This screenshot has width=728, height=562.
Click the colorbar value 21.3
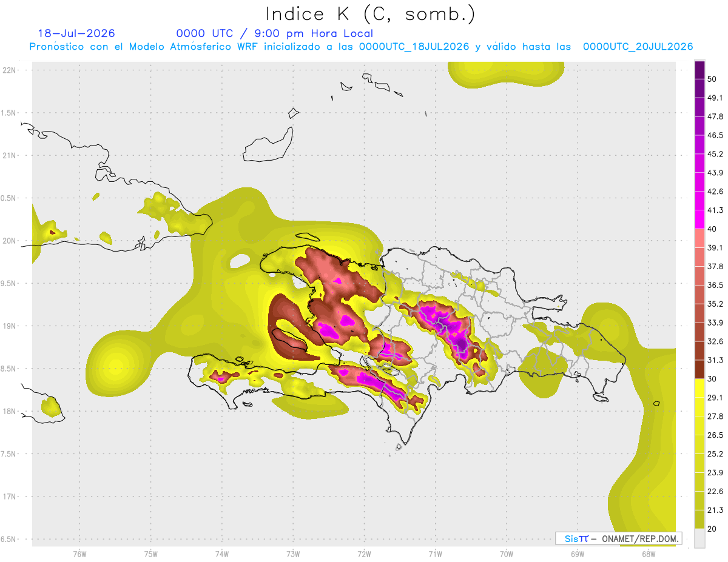point(715,510)
